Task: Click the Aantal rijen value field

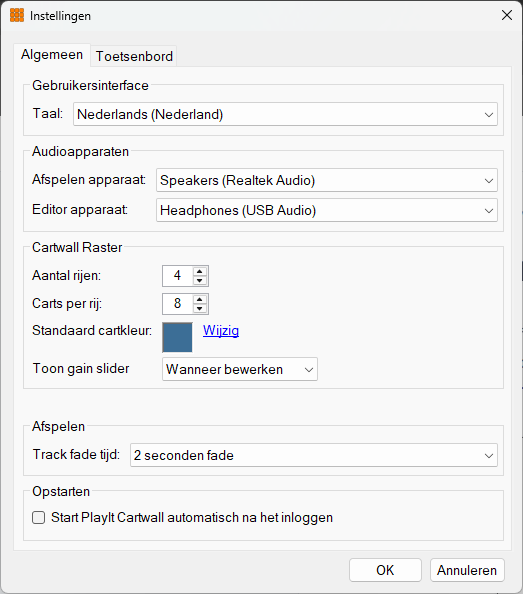Action: pos(177,276)
